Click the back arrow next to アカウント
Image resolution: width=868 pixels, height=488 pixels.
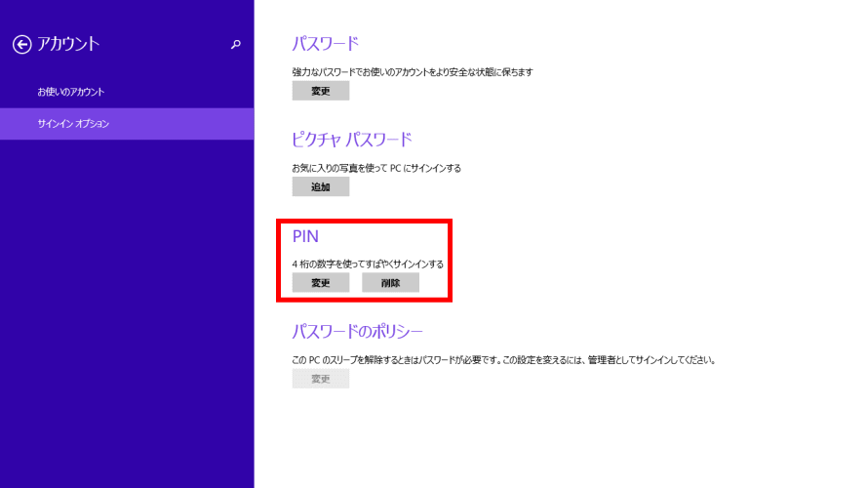[x=21, y=44]
